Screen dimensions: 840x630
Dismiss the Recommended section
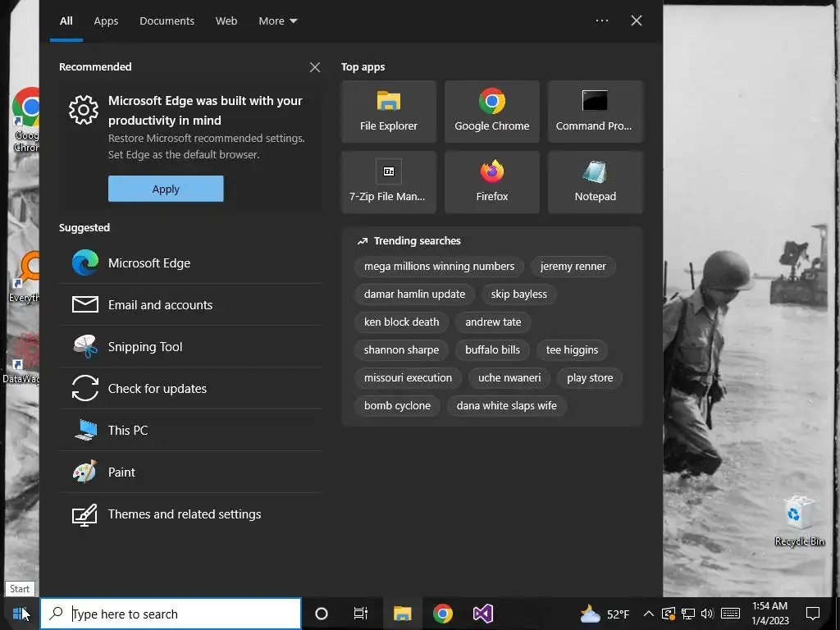[315, 67]
